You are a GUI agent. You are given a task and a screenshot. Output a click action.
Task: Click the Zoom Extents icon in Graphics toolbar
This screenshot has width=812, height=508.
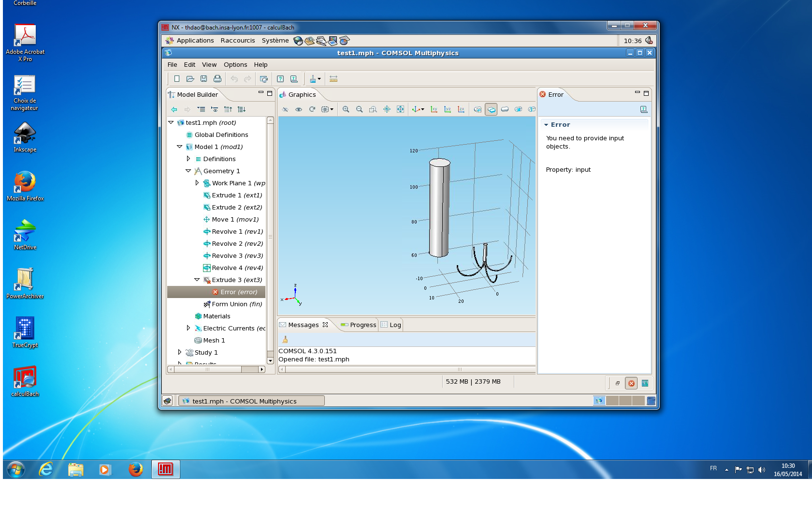400,109
